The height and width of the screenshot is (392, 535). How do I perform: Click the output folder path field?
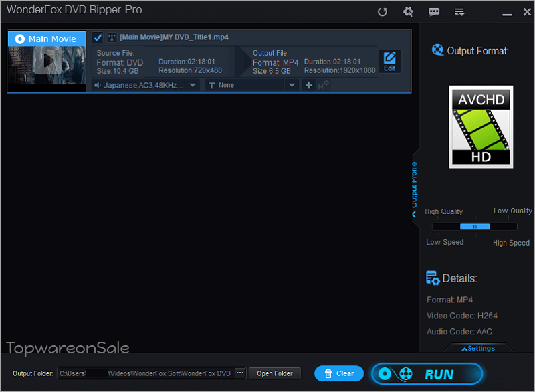tap(146, 373)
